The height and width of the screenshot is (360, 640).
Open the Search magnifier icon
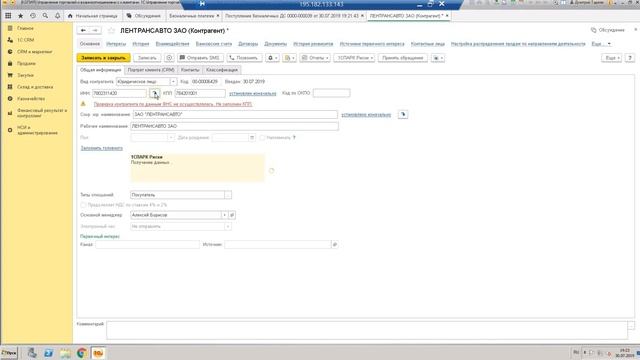[x=45, y=16]
